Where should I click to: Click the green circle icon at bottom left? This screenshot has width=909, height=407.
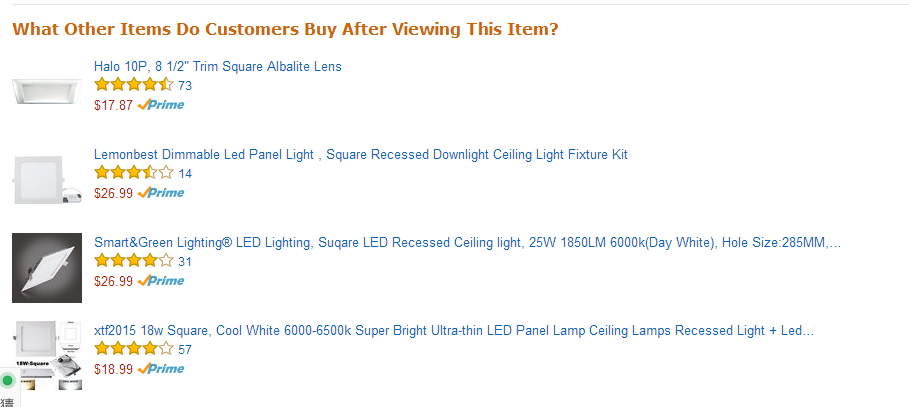8,381
